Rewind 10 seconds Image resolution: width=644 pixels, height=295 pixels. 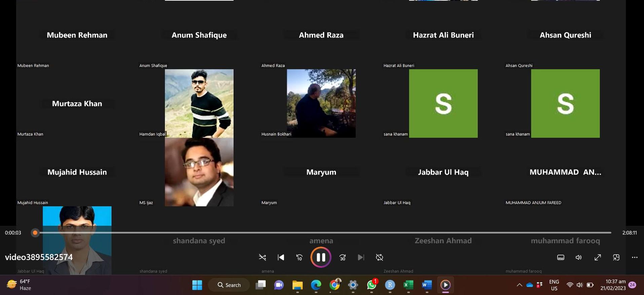pyautogui.click(x=299, y=257)
